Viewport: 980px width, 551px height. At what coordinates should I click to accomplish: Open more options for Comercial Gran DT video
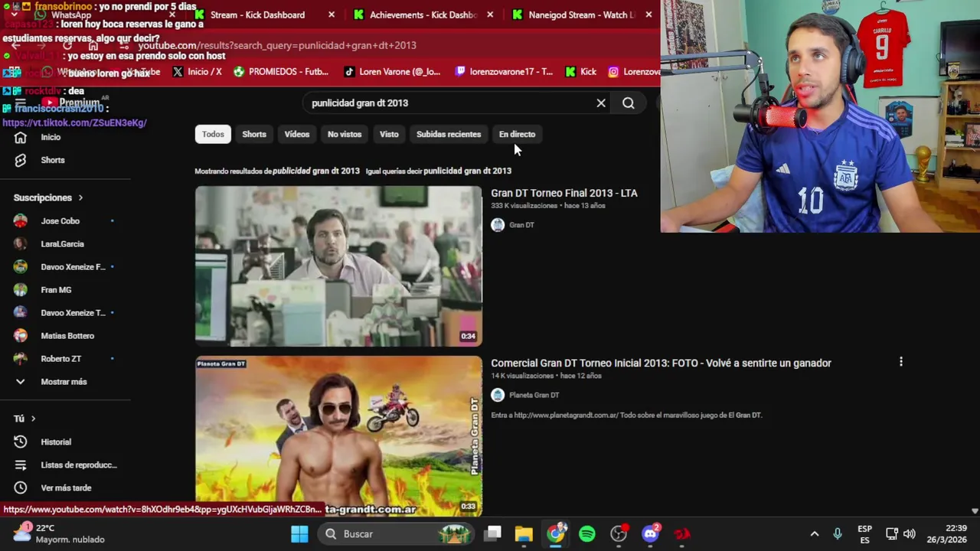click(900, 361)
